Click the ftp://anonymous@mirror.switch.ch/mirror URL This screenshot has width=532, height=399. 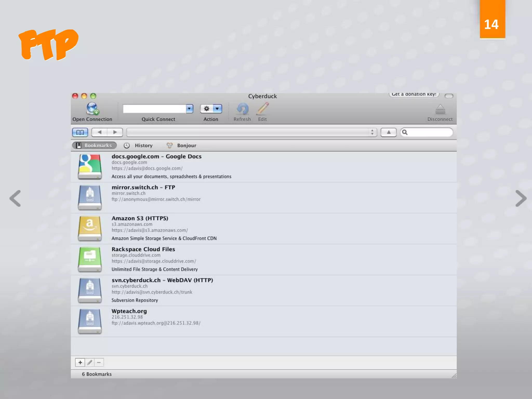(x=156, y=199)
